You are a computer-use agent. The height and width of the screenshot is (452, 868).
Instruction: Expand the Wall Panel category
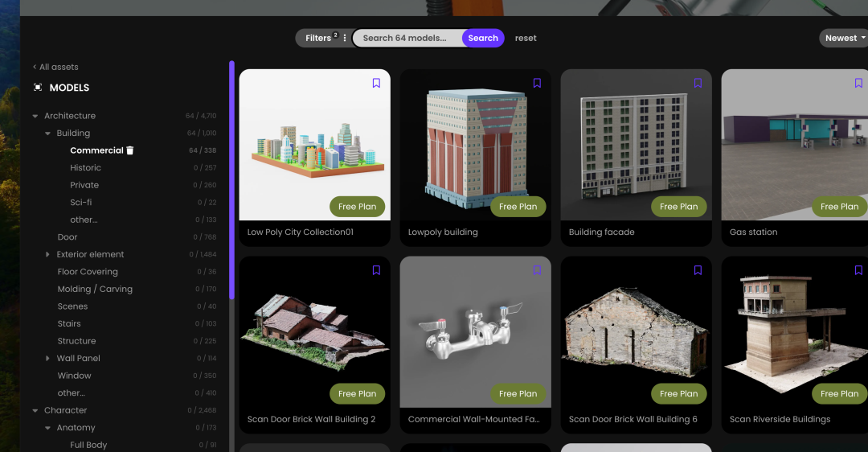48,359
